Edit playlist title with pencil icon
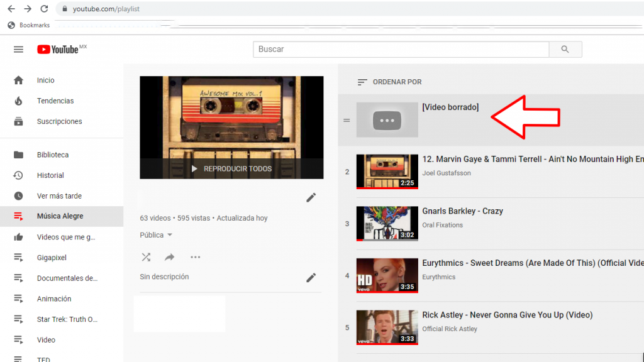Image resolution: width=644 pixels, height=362 pixels. point(311,198)
